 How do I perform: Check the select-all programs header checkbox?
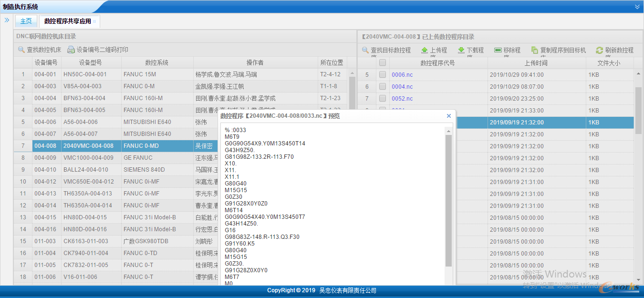coord(383,62)
